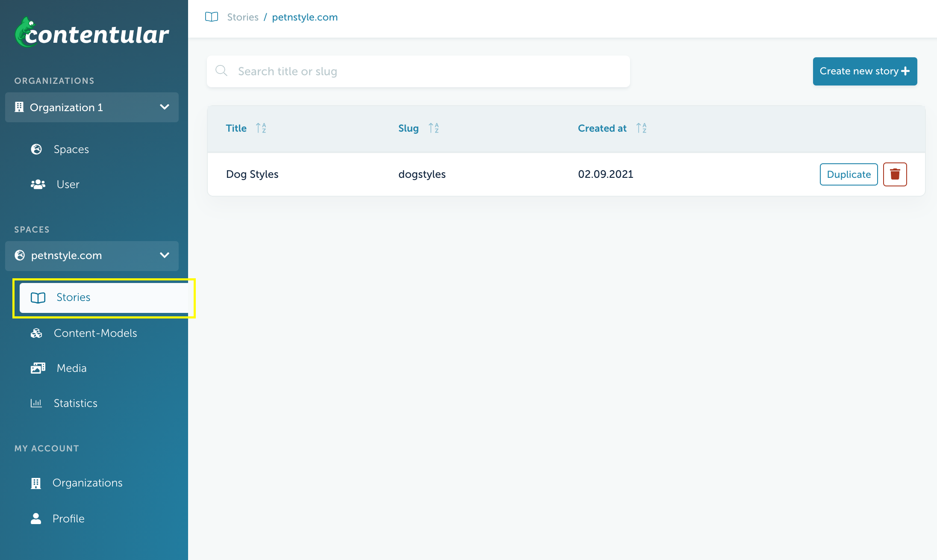
Task: Click the dogstyles slug cell
Action: [422, 174]
